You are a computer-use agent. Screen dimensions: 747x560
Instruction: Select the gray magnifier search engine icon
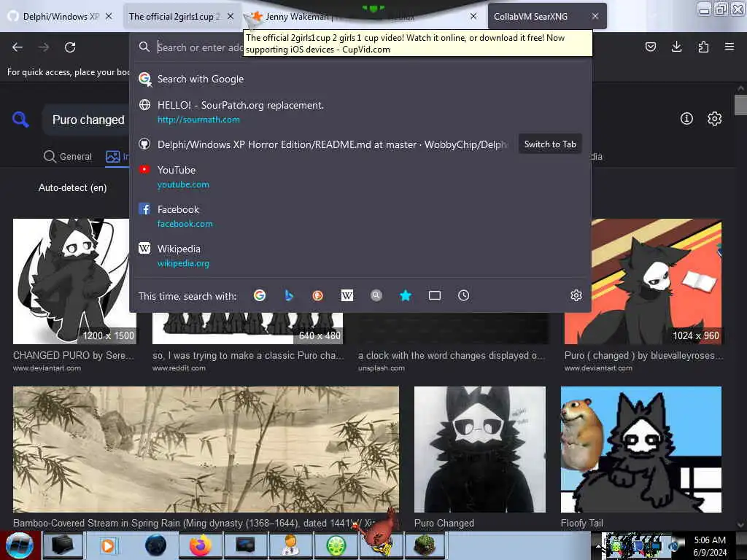coord(376,296)
